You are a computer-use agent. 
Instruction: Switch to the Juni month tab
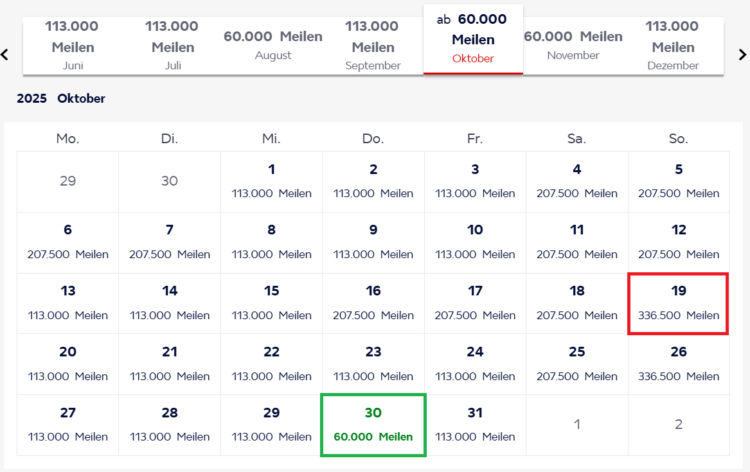[71, 45]
